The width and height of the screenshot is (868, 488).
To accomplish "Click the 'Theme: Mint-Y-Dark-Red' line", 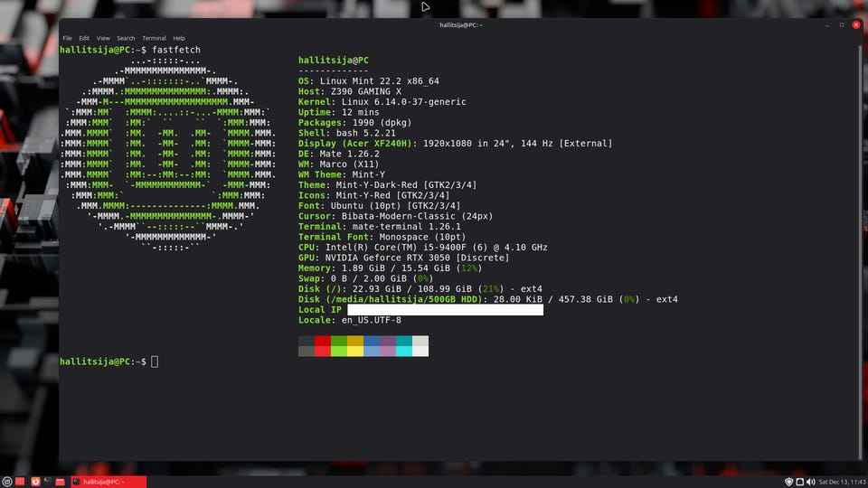I will tap(388, 184).
